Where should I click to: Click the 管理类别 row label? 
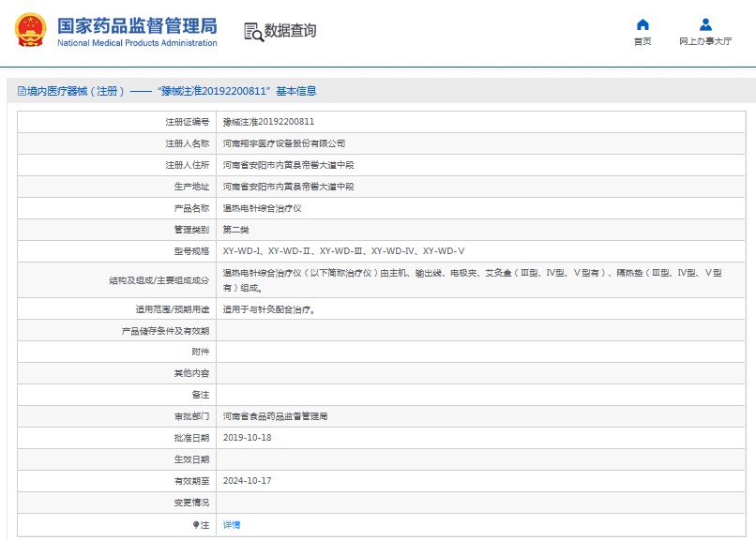pos(192,230)
